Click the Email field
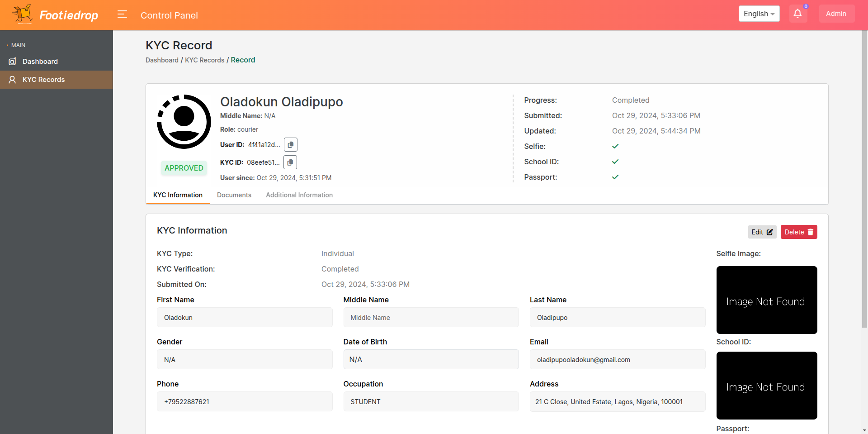868x434 pixels. click(618, 360)
